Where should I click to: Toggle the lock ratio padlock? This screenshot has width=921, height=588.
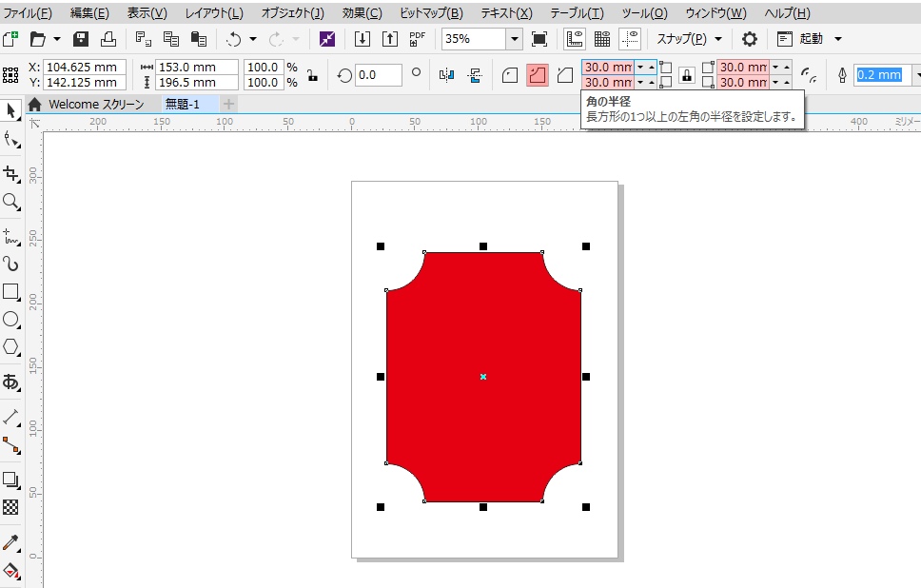point(312,74)
